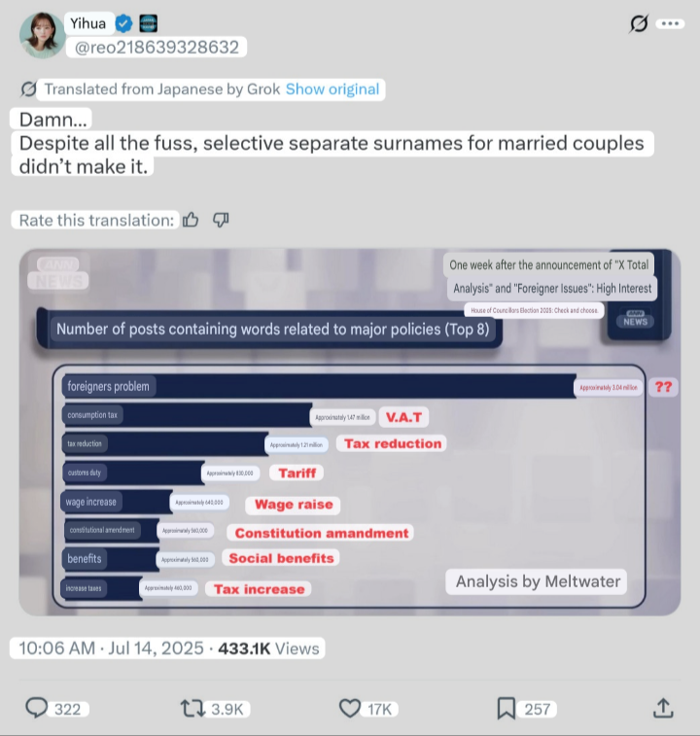
Task: Like the post with heart icon
Action: (350, 709)
